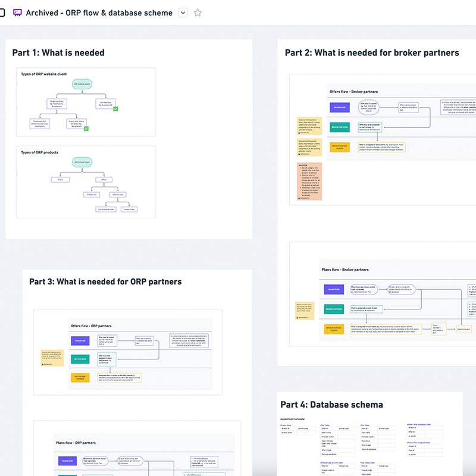This screenshot has height=476, width=476.
Task: Select yellow sticky note about new brokers
Action: pyautogui.click(x=309, y=126)
